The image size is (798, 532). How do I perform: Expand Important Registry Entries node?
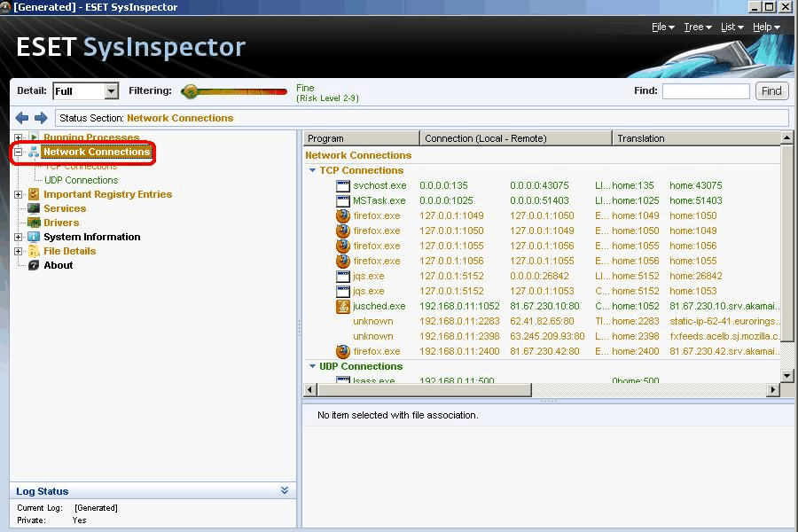click(19, 194)
